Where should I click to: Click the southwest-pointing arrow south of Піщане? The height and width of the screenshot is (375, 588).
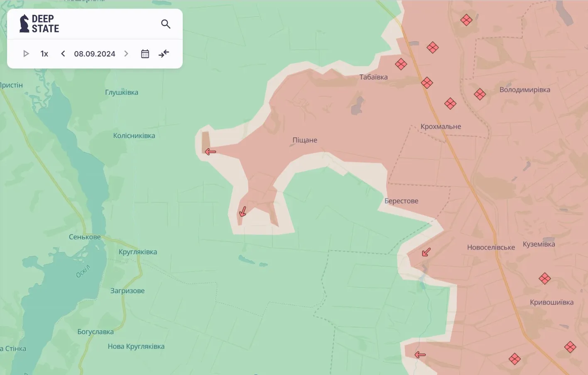(x=243, y=212)
